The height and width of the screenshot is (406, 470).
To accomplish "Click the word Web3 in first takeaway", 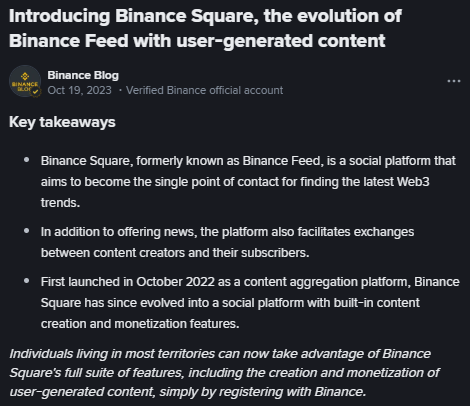I will click(x=413, y=182).
